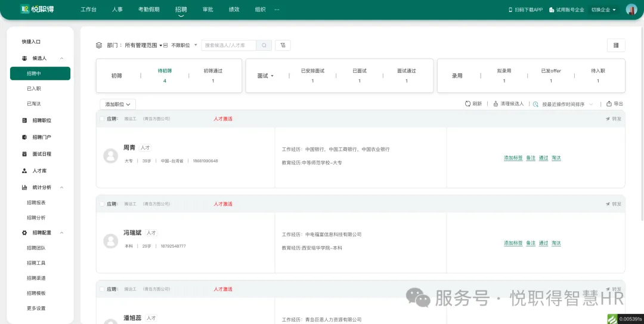Toggle list view layout icon button
Image resolution: width=644 pixels, height=324 pixels.
coord(616,45)
